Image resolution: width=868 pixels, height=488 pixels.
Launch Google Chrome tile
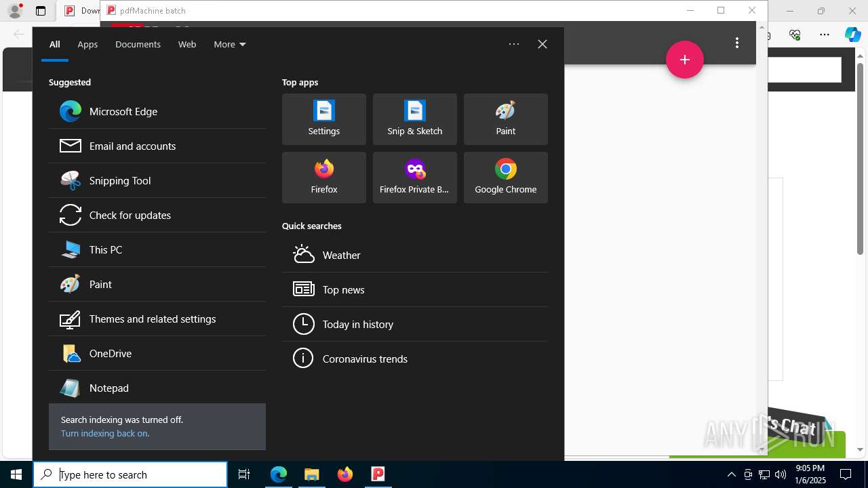(506, 178)
